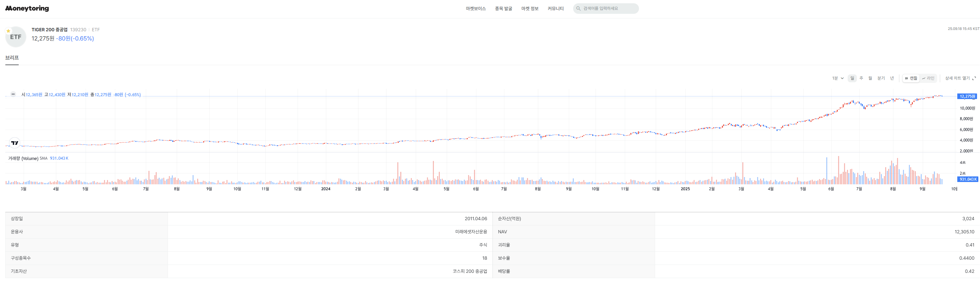980x287 pixels.
Task: Click the 2024 label on time axis
Action: (x=326, y=189)
